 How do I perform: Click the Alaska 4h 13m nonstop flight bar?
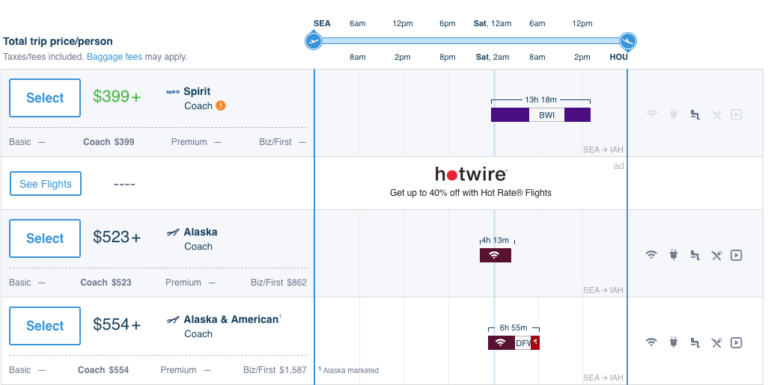tap(495, 255)
